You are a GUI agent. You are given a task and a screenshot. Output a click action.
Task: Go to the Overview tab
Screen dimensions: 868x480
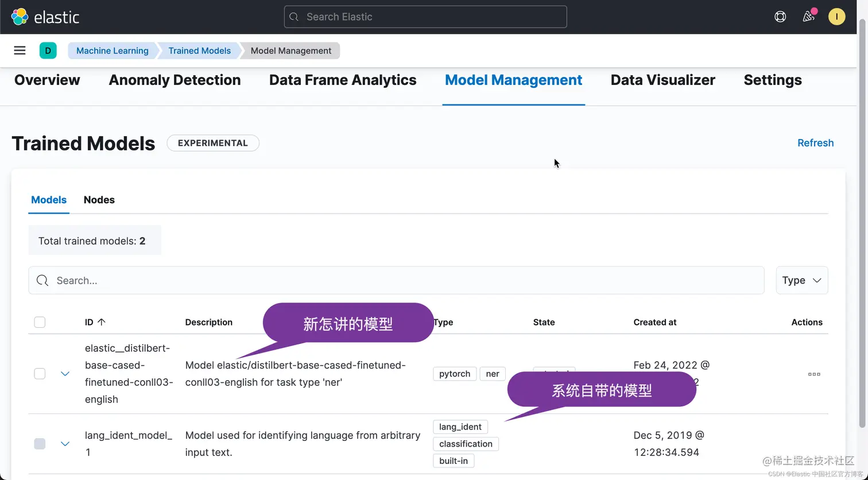(x=47, y=80)
